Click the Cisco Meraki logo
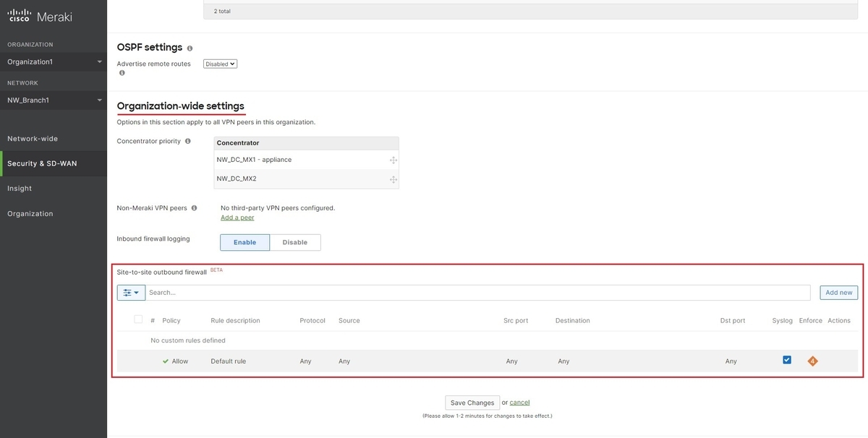Image resolution: width=868 pixels, height=438 pixels. coord(40,14)
